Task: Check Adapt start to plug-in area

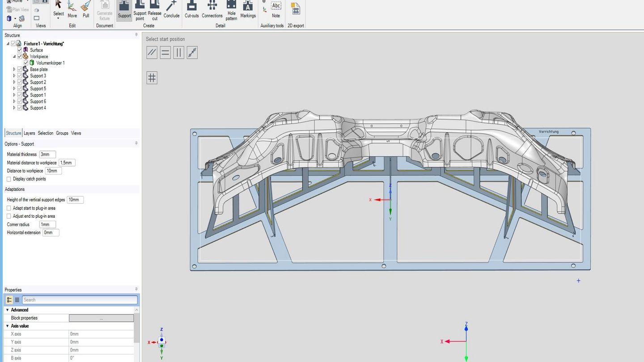Action: 8,208
